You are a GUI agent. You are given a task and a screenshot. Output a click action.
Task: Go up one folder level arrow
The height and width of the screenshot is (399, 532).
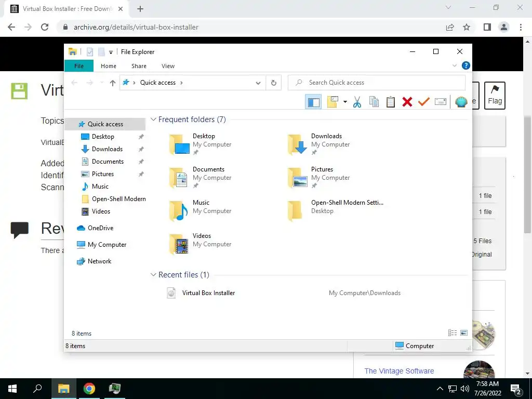coord(113,83)
